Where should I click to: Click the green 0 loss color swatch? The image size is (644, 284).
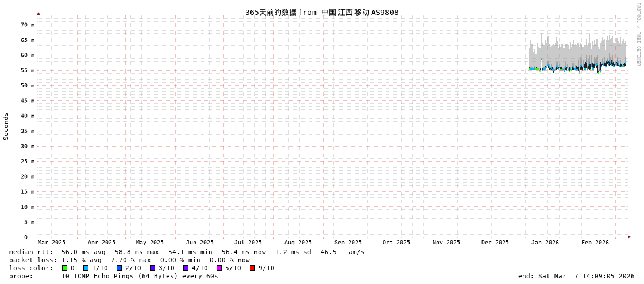(65, 268)
